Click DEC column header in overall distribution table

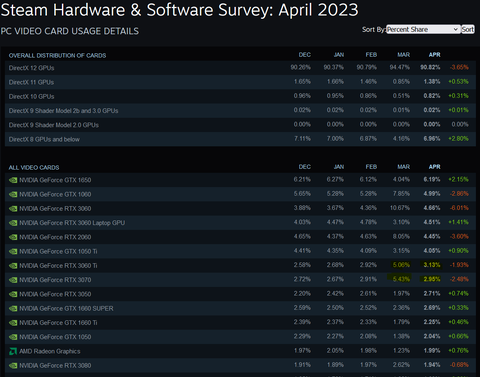[x=305, y=55]
